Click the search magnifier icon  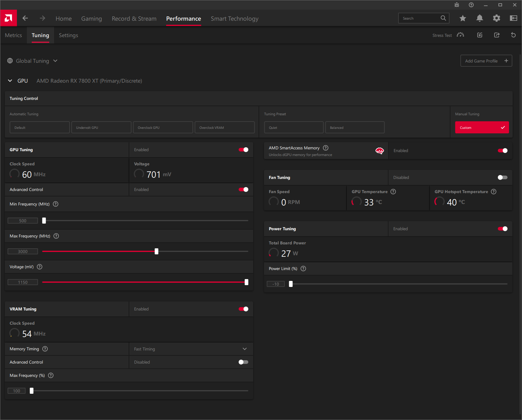point(443,18)
